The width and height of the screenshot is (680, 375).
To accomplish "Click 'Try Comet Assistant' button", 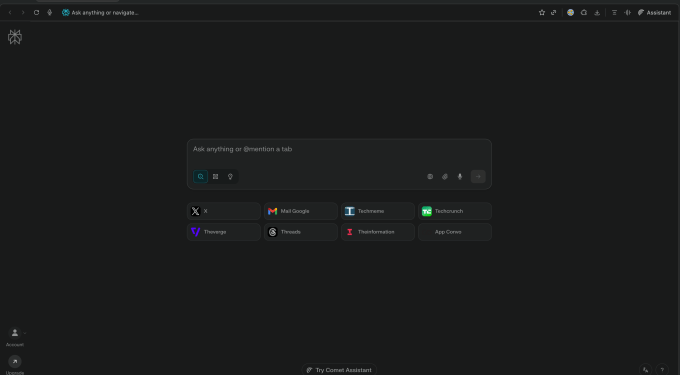I will [x=339, y=370].
